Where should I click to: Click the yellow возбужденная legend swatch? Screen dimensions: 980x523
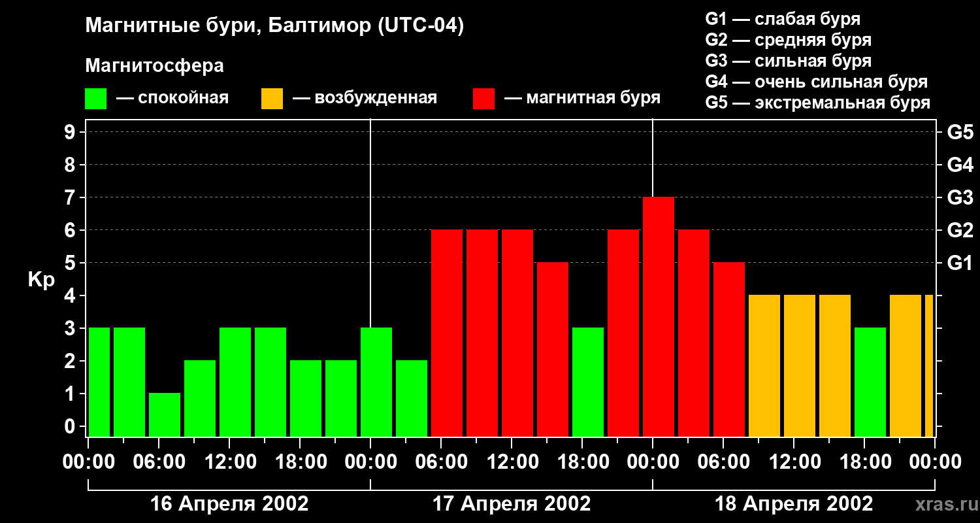[x=272, y=99]
